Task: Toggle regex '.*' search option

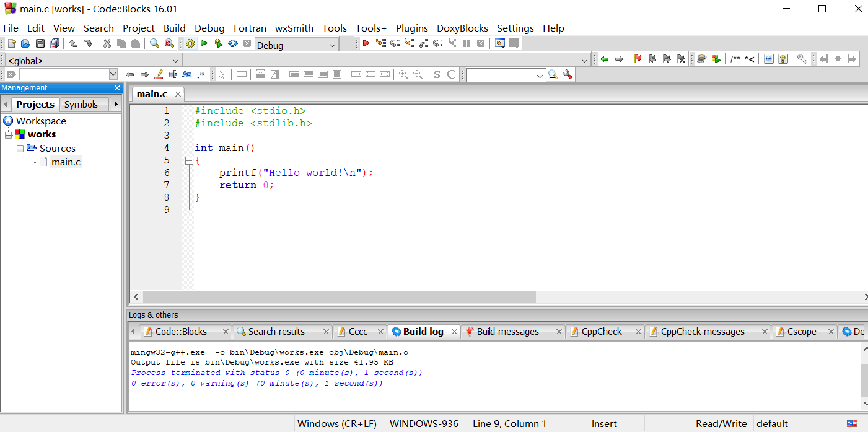Action: coord(201,74)
